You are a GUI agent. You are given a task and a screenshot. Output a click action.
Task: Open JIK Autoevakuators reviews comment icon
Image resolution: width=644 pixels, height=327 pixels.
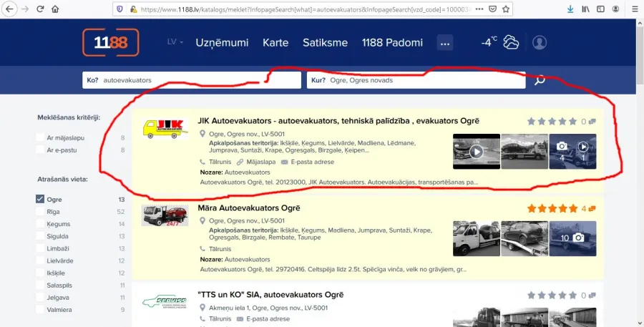tap(592, 122)
